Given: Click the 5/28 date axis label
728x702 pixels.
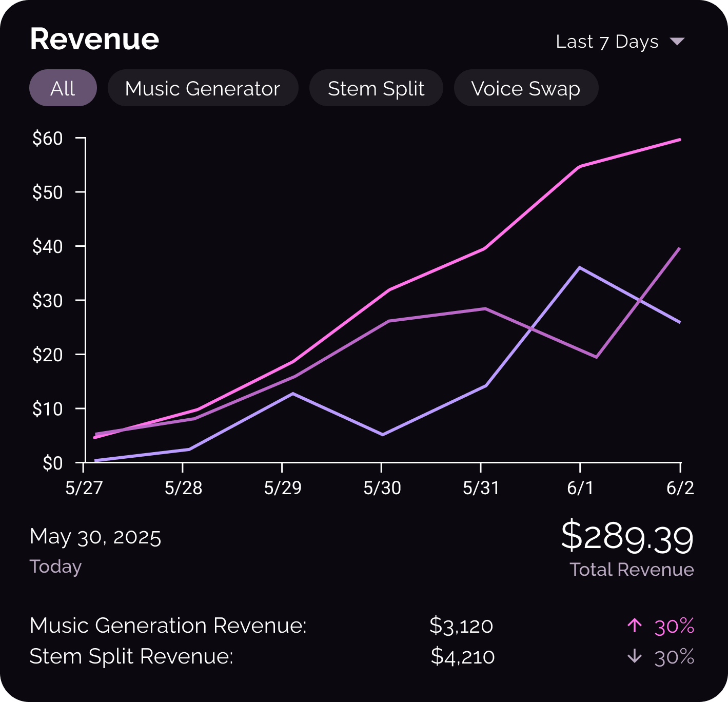Looking at the screenshot, I should click(x=183, y=488).
